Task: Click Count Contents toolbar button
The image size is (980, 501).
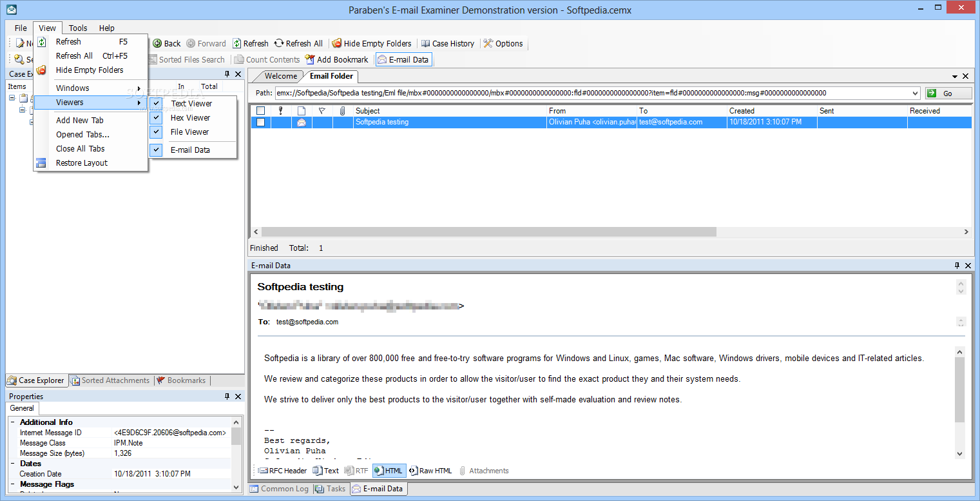Action: 267,59
